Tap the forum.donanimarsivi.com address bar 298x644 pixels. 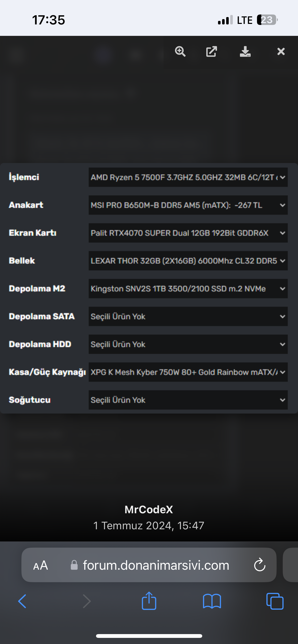[x=156, y=565]
